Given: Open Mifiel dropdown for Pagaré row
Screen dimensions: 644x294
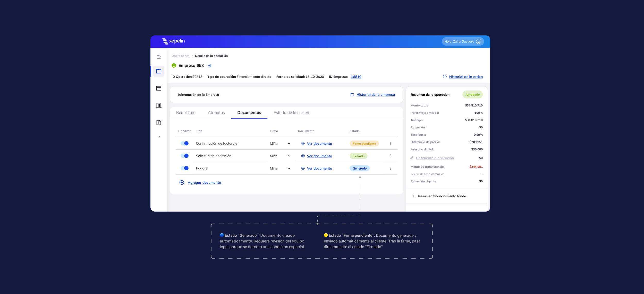Looking at the screenshot, I should (x=289, y=168).
